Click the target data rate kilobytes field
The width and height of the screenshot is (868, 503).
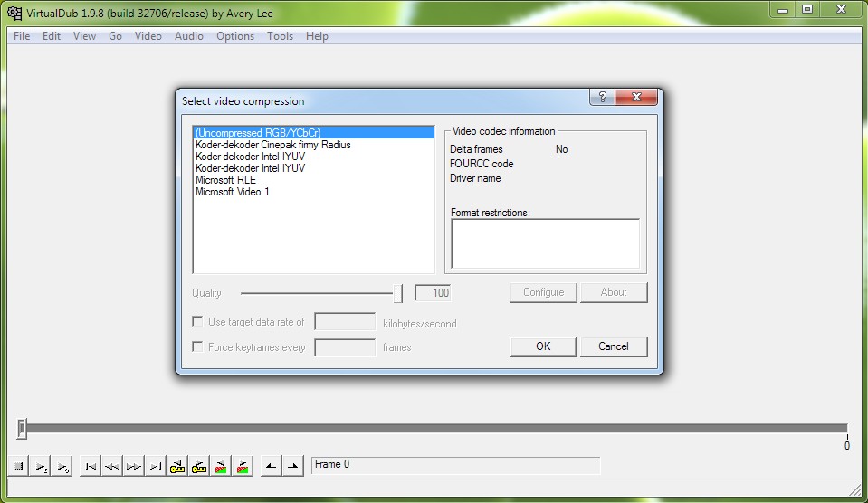click(345, 322)
